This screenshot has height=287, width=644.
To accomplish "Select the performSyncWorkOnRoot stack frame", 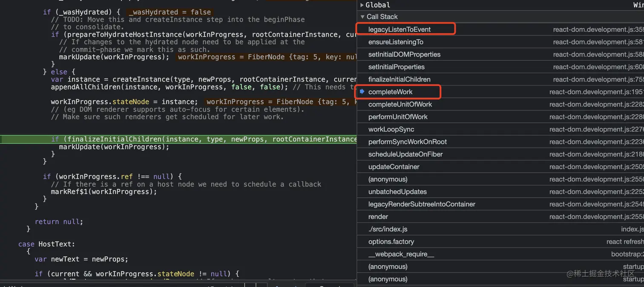I will point(500,142).
